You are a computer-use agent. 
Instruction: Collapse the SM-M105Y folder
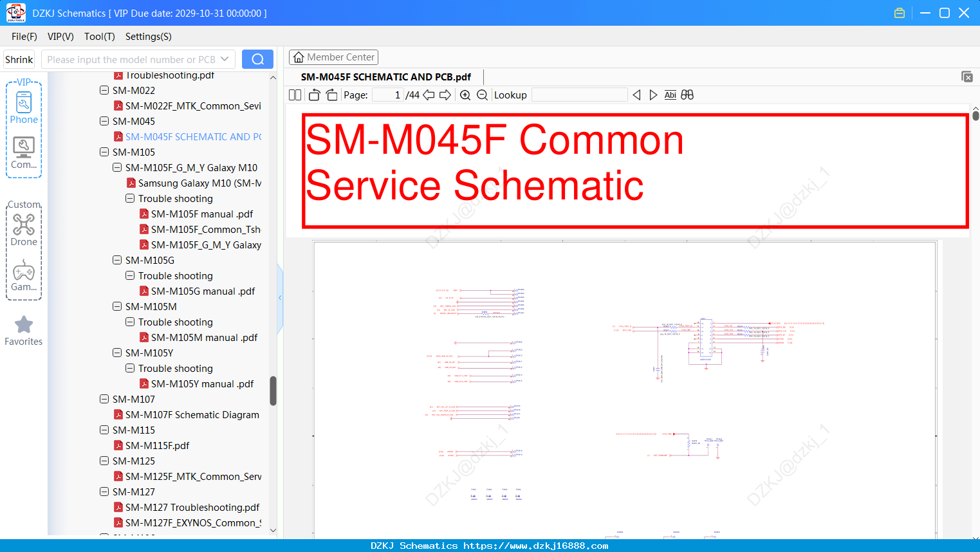117,353
